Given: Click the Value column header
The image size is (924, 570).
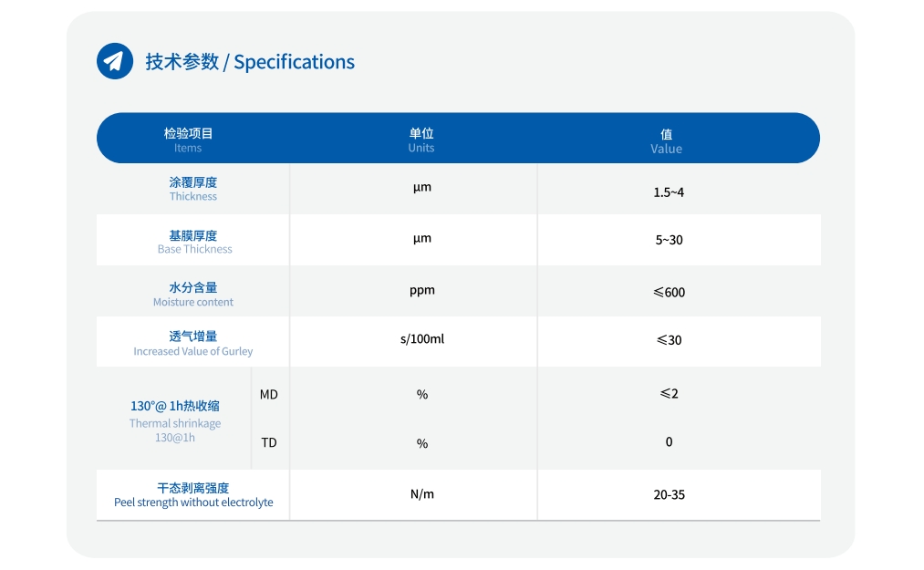Looking at the screenshot, I should tap(666, 140).
